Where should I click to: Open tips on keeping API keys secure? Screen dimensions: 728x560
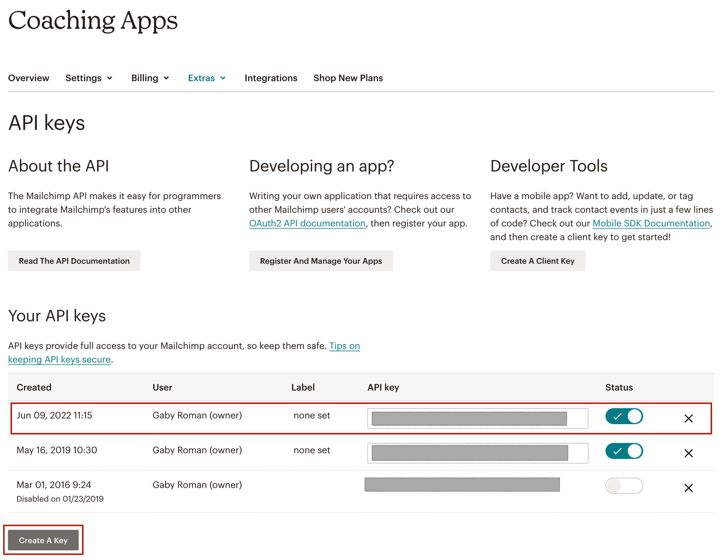pos(344,346)
